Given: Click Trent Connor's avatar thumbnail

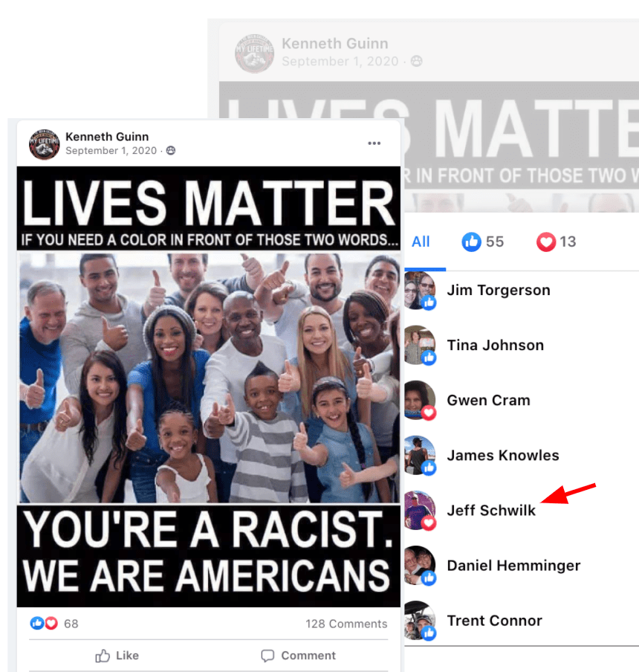Looking at the screenshot, I should point(419,620).
